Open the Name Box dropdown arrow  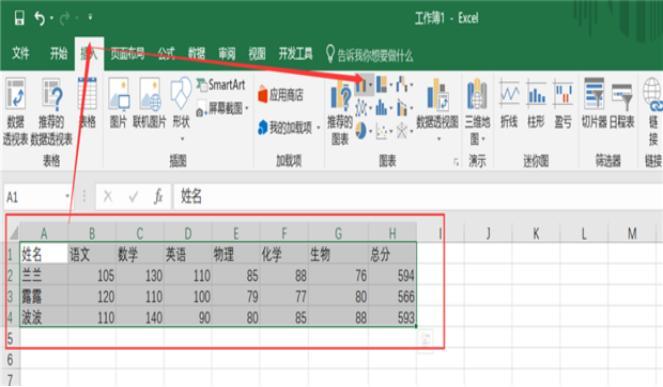coord(67,196)
